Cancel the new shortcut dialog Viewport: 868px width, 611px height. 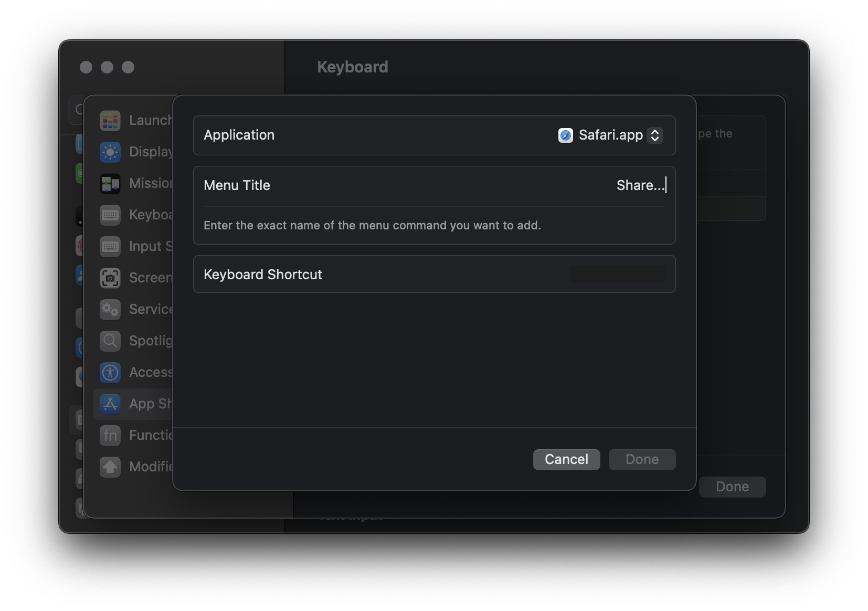coord(566,460)
